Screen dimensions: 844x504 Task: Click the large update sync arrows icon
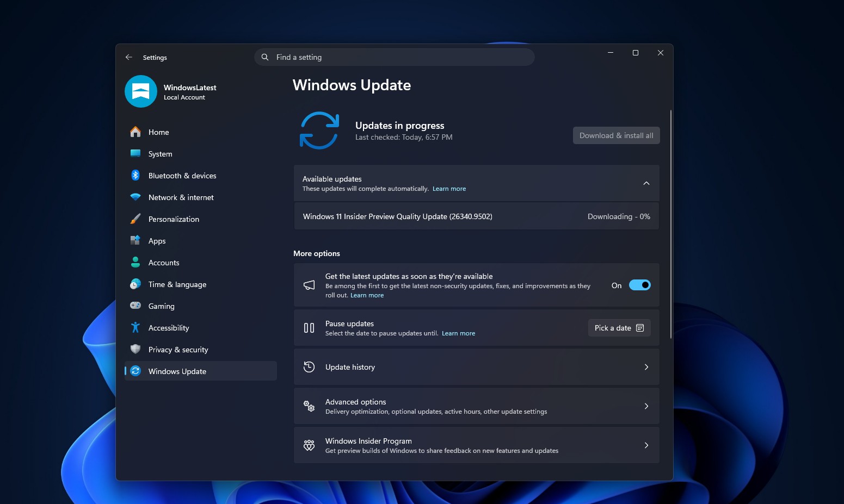[319, 130]
